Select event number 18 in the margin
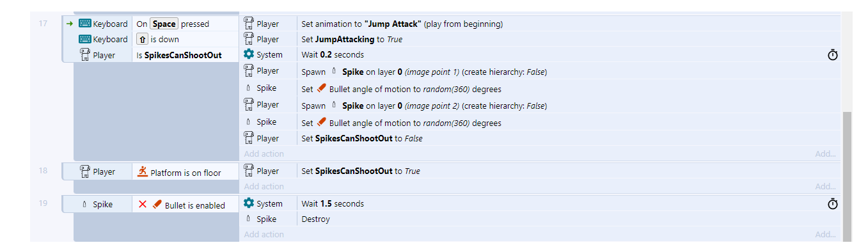The image size is (868, 252). [x=43, y=171]
